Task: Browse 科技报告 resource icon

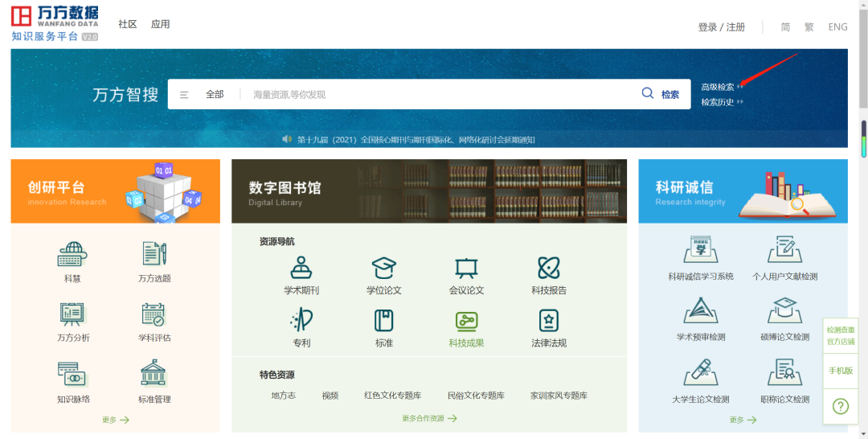Action: (x=549, y=268)
